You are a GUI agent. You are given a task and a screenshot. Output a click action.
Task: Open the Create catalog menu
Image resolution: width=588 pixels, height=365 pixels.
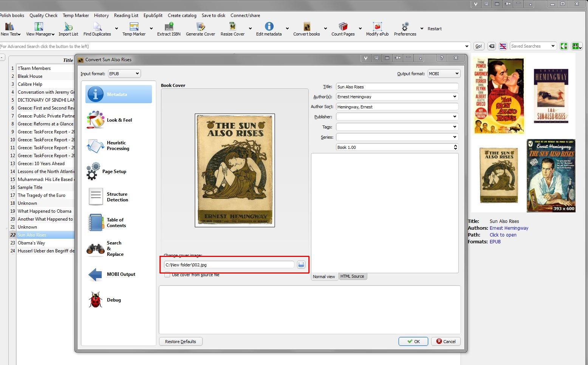182,15
